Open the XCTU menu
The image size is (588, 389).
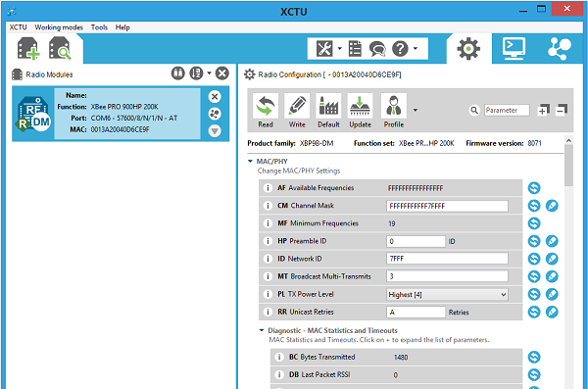coord(18,27)
